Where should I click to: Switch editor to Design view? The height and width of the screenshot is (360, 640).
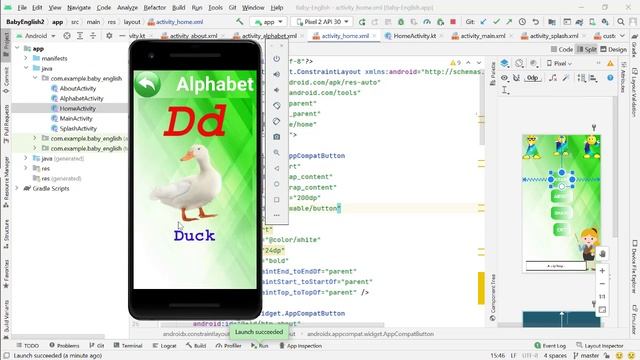coord(613,49)
